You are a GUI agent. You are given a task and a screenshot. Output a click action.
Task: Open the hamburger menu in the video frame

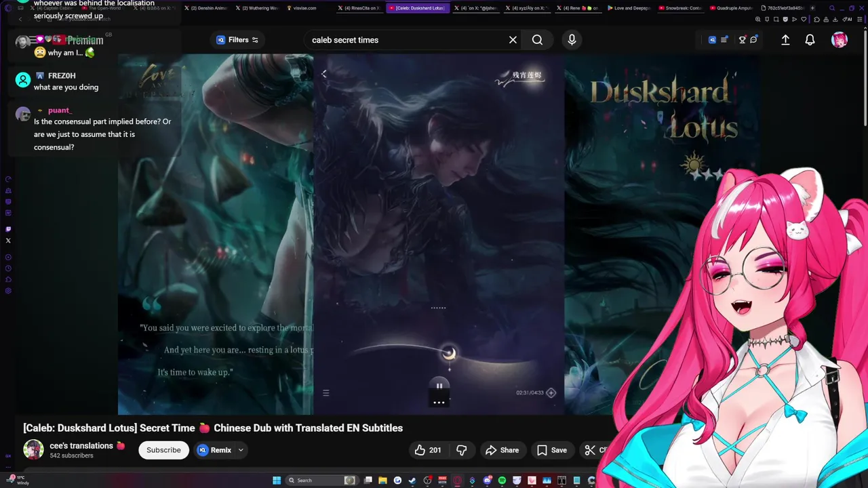325,393
